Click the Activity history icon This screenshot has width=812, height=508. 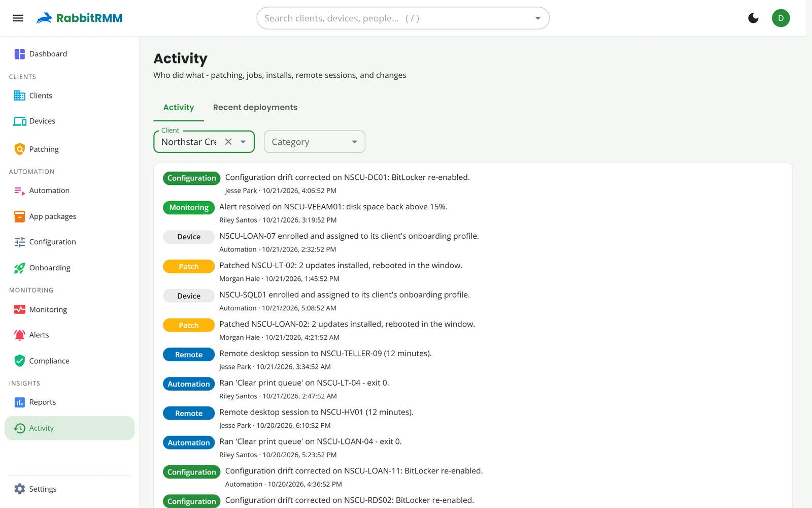coord(20,428)
